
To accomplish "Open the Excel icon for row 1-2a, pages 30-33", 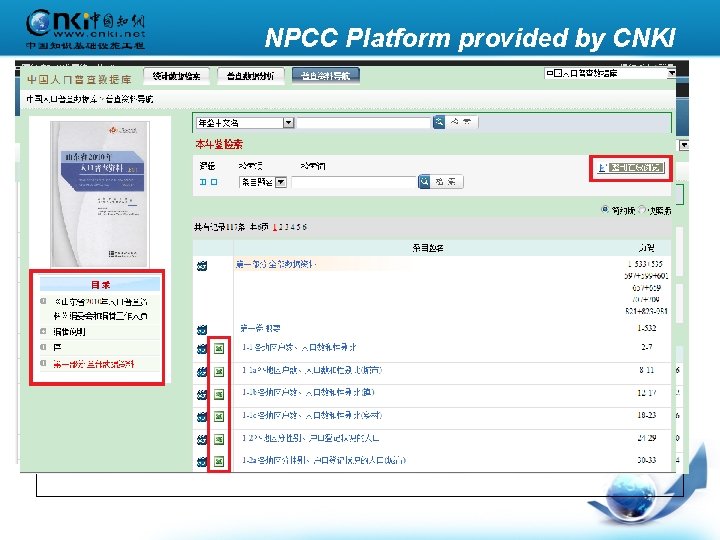I will [219, 461].
